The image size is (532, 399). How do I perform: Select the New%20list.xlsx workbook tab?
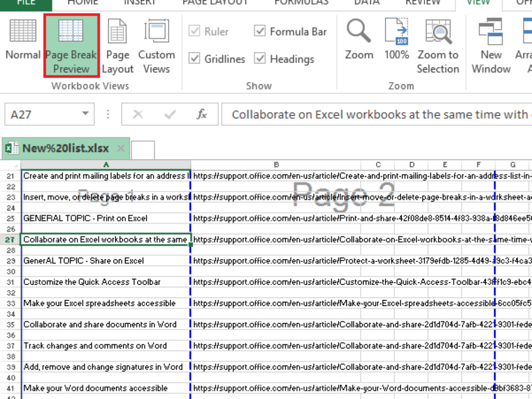pos(66,149)
